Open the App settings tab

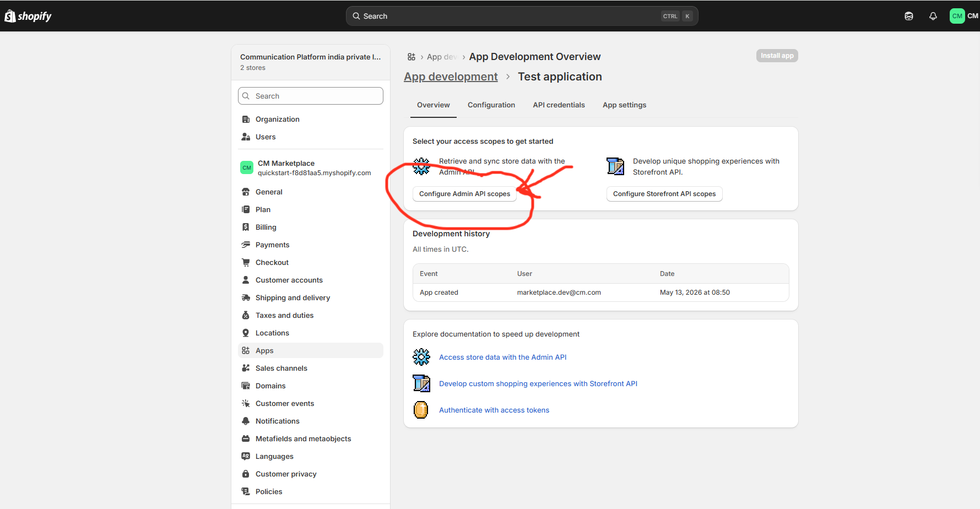point(624,105)
